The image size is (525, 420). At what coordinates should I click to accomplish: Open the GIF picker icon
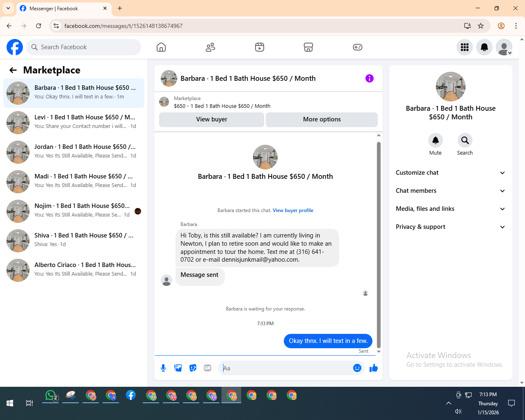[208, 368]
